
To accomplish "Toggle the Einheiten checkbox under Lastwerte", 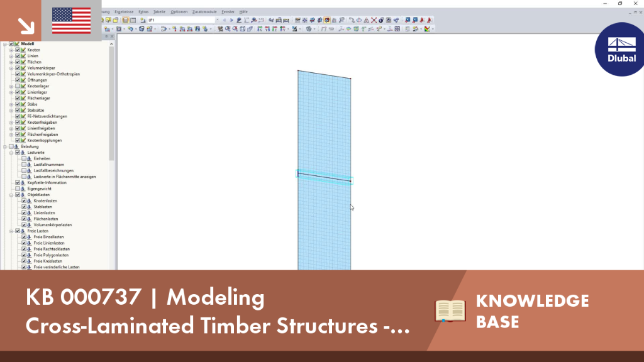I will tap(24, 158).
